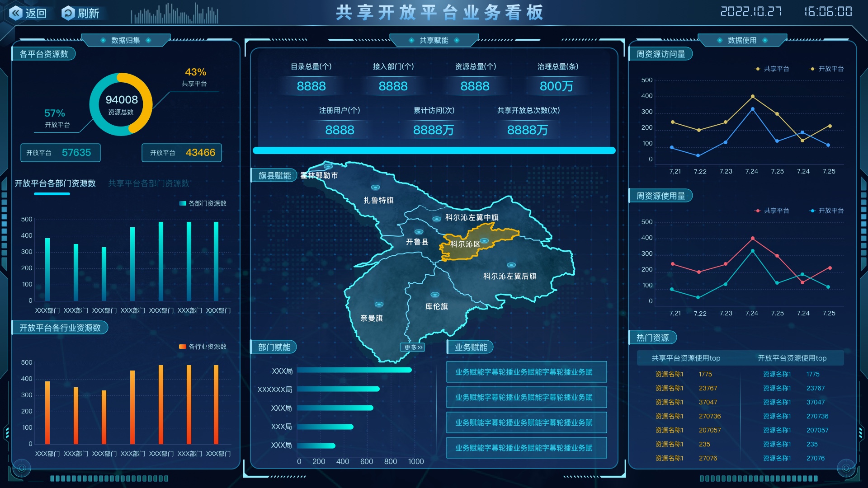Viewport: 868px width, 488px height.
Task: Toggle the 各部门资源数 bar chart legend
Action: [203, 204]
